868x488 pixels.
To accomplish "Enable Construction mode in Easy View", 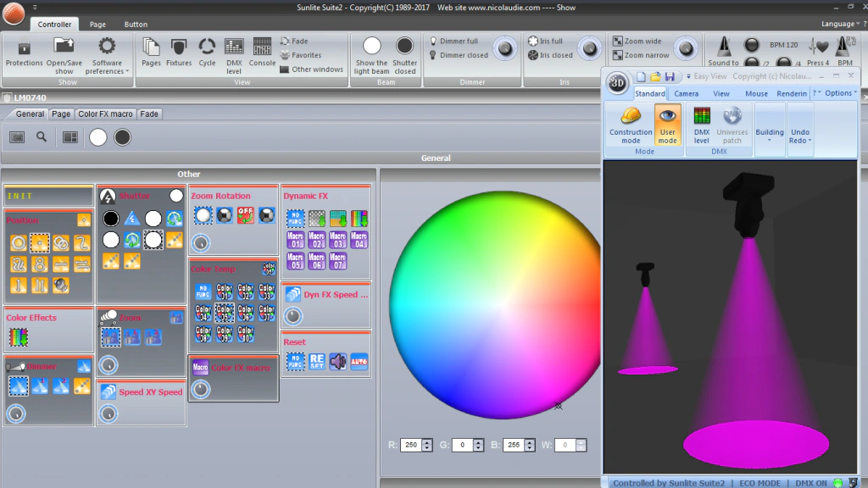I will [x=631, y=125].
